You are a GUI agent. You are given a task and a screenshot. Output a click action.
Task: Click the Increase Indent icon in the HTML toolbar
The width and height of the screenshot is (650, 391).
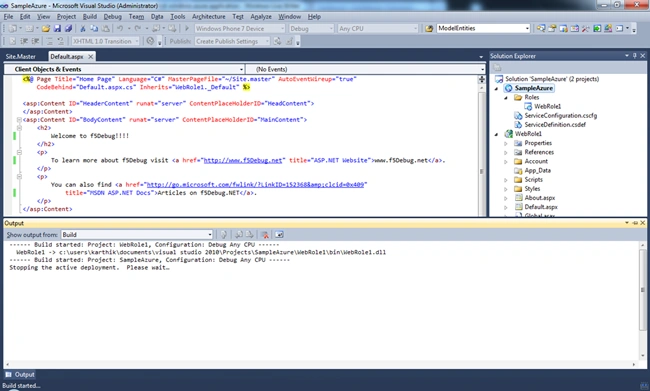click(x=36, y=41)
